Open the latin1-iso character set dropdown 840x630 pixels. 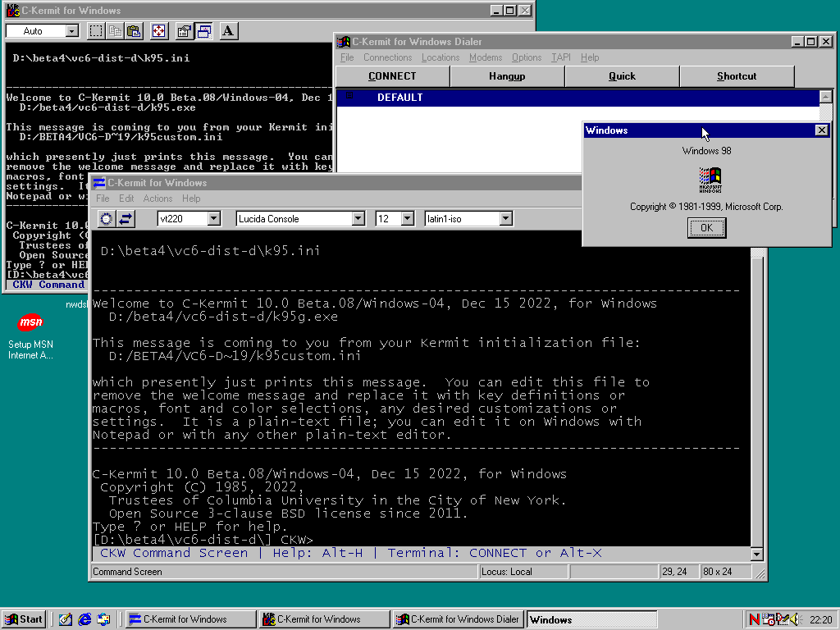[505, 218]
